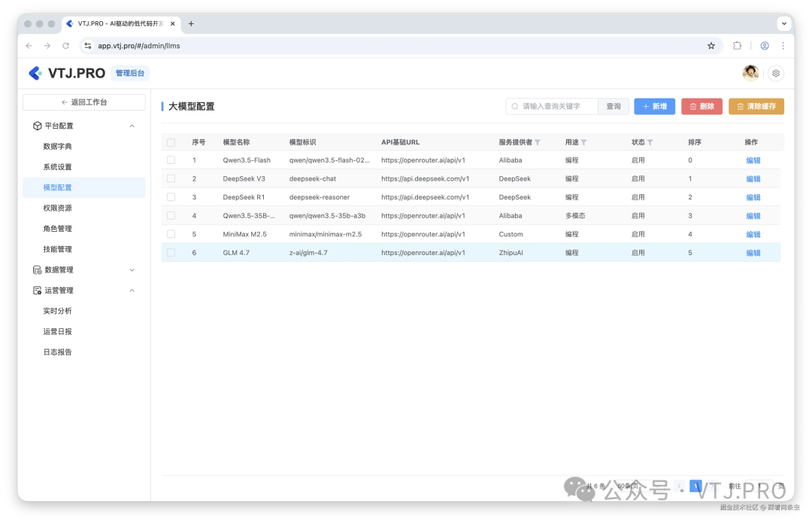Check the MiniMax M2.5 row checkbox
Image resolution: width=812 pixels, height=523 pixels.
point(171,234)
